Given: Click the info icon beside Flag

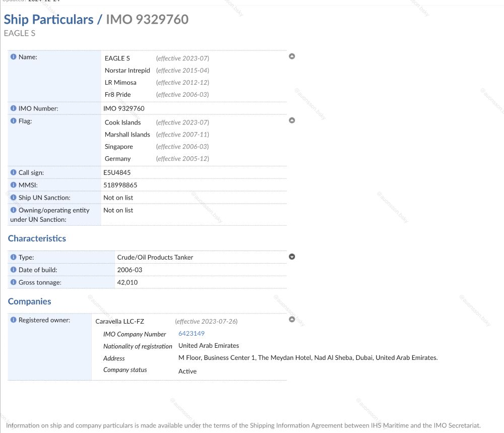Looking at the screenshot, I should tap(13, 121).
